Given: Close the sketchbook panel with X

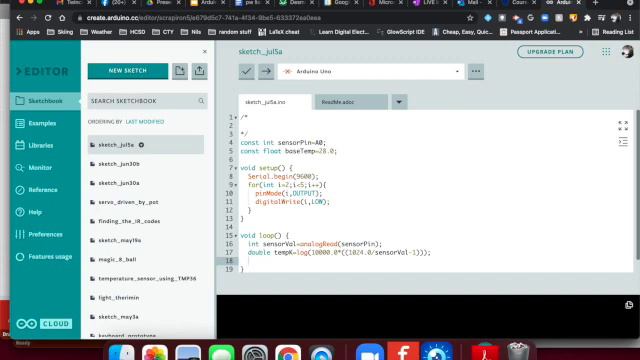Looking at the screenshot, I should click(x=204, y=51).
